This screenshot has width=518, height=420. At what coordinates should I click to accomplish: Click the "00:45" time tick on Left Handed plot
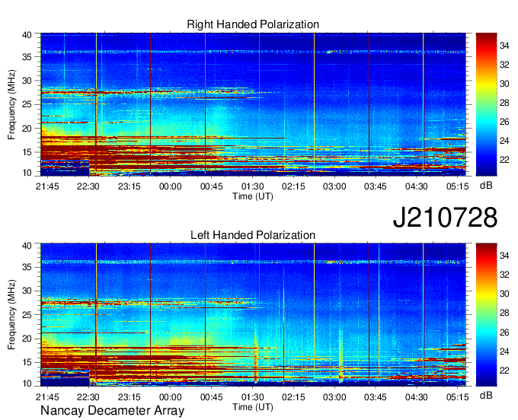click(212, 397)
